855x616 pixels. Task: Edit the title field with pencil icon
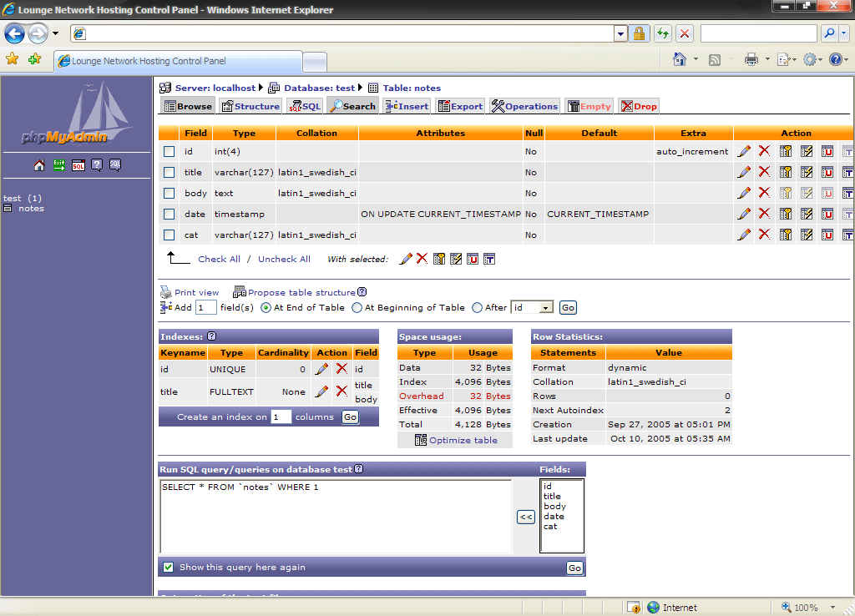744,172
